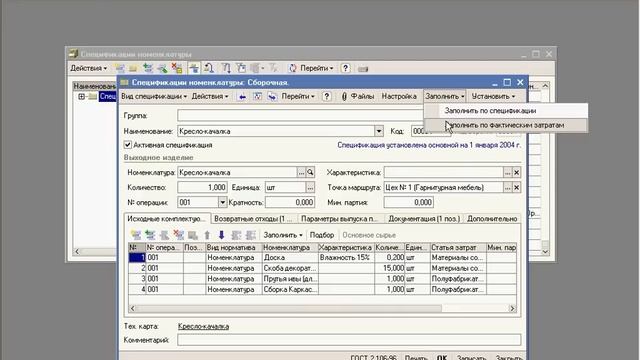Click the green copy icon in background window toolbar
640x360 pixels.
click(147, 68)
